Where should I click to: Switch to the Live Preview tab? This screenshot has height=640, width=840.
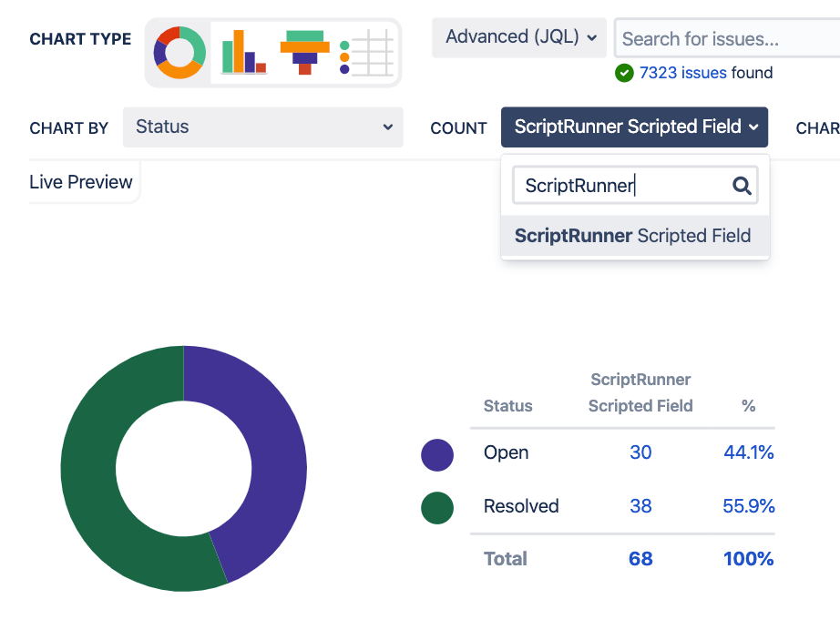pyautogui.click(x=81, y=182)
